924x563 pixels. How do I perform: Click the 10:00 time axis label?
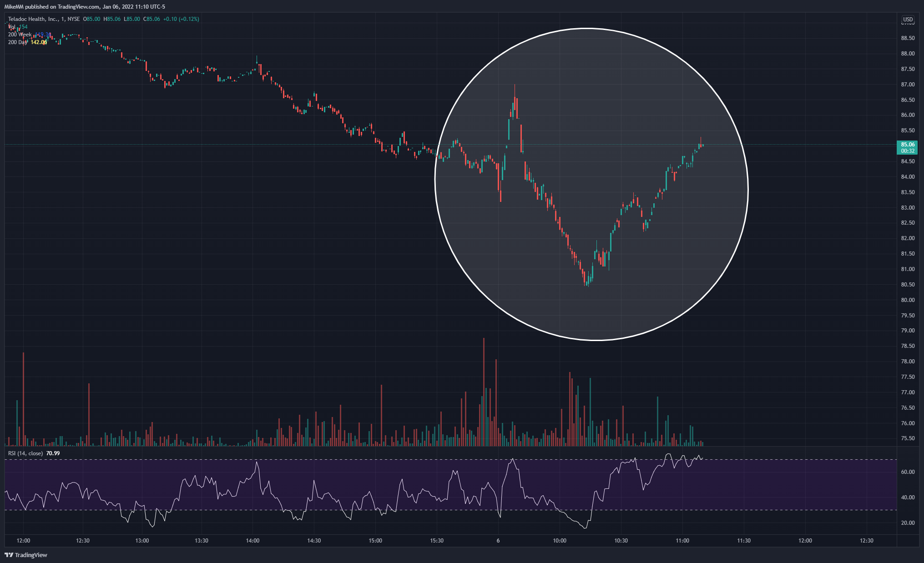coord(560,541)
